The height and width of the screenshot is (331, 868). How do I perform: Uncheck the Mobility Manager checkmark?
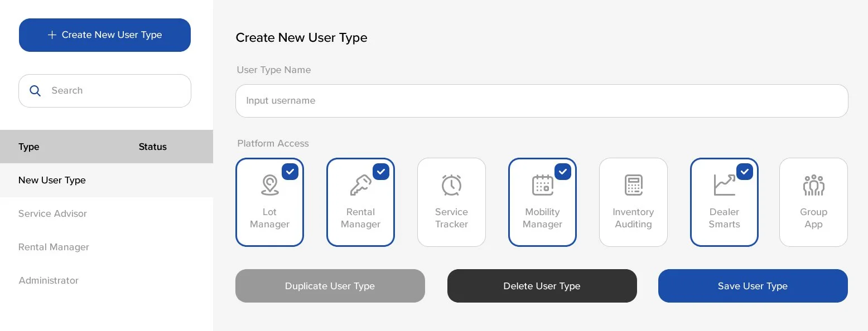pyautogui.click(x=563, y=172)
